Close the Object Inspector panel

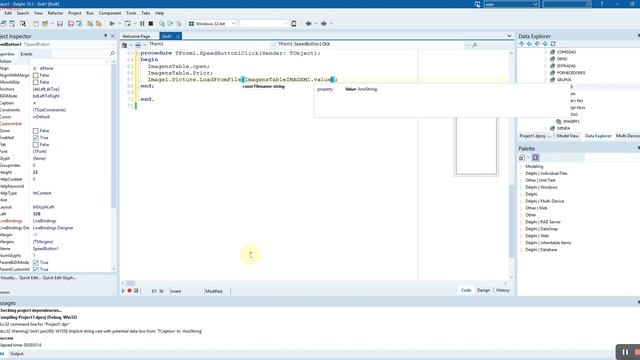click(x=113, y=36)
